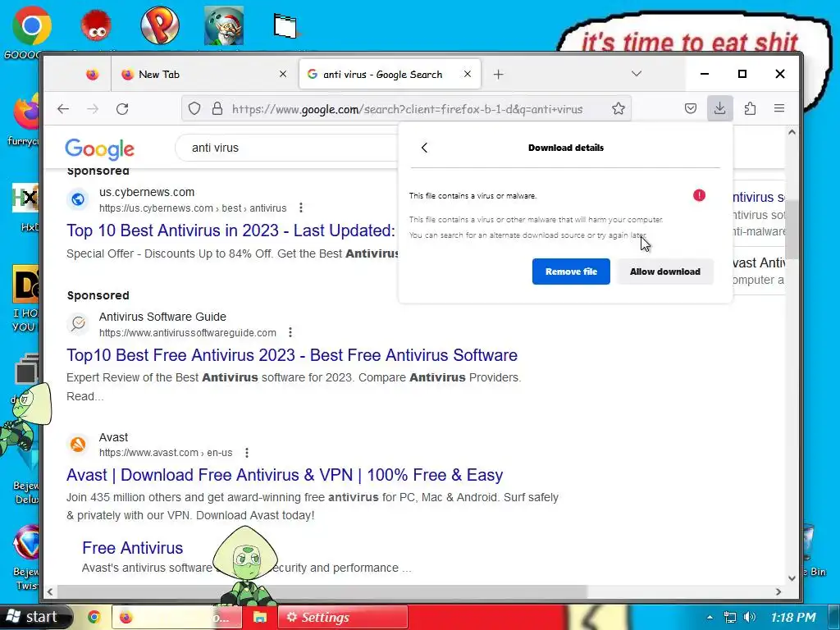Click the volume speaker tray icon
The width and height of the screenshot is (840, 630).
[x=750, y=617]
